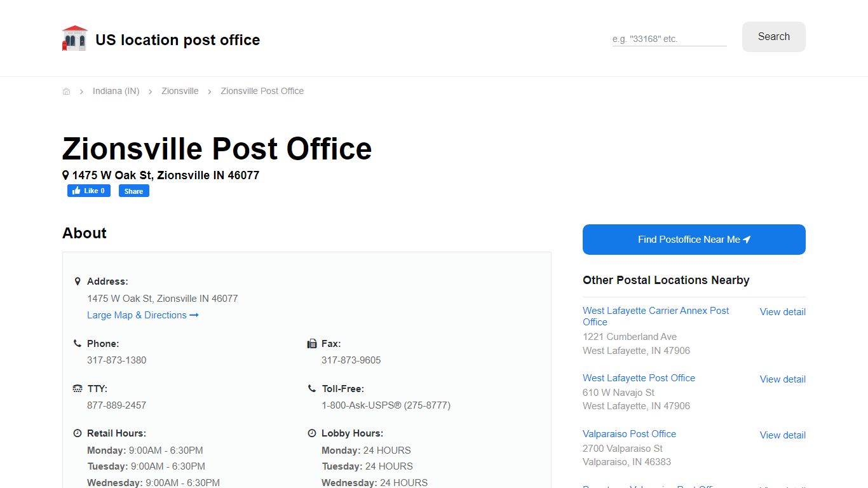View detail for West Lafayette Post Office
The width and height of the screenshot is (868, 488).
tap(783, 379)
